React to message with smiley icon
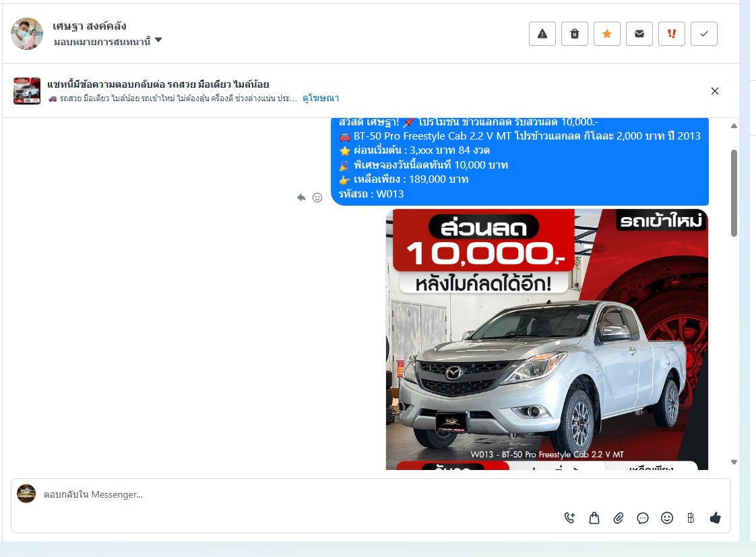Screen dimensions: 756x557 [317, 198]
